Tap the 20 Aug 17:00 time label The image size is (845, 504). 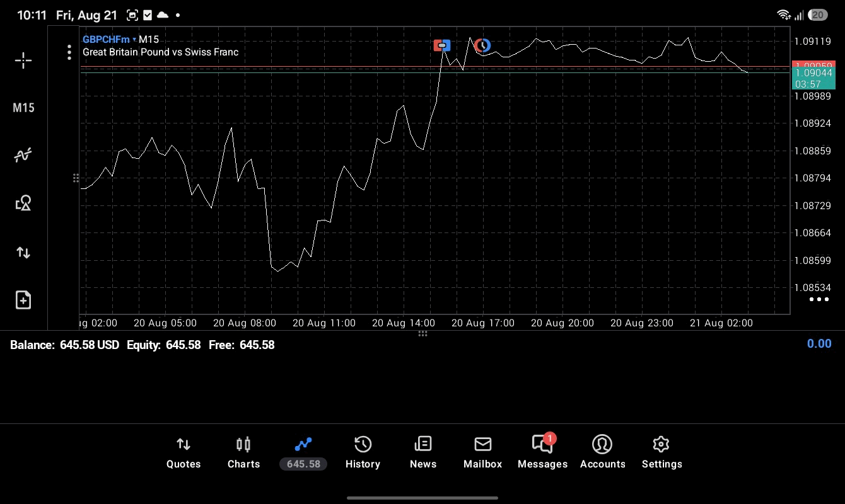483,323
